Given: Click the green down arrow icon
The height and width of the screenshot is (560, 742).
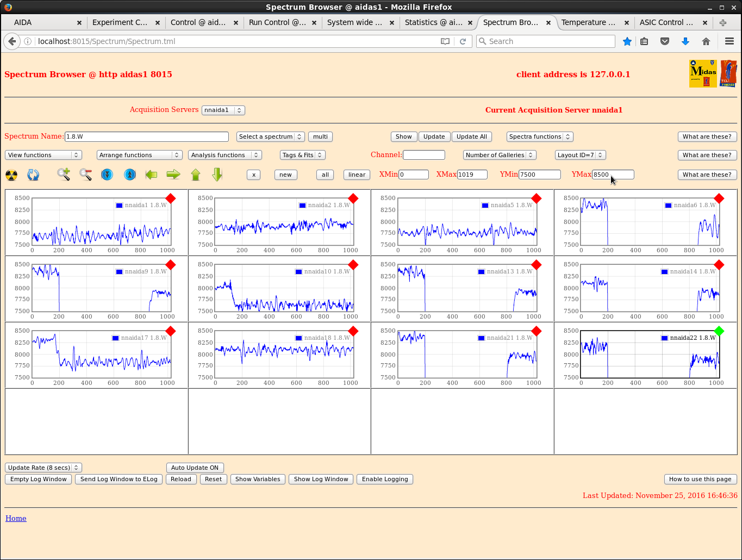Looking at the screenshot, I should click(217, 175).
